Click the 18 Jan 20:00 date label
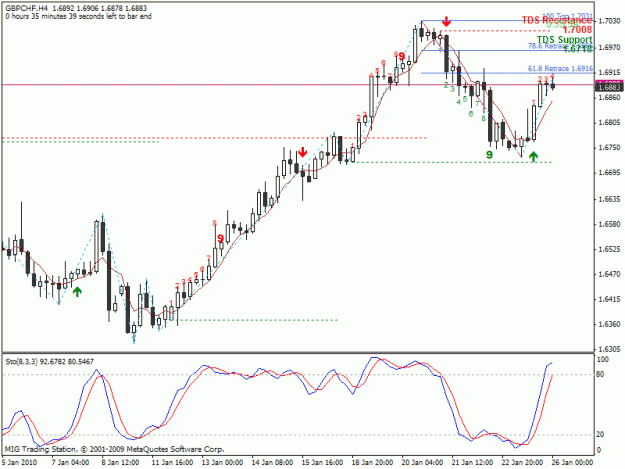The image size is (625, 469). 372,462
